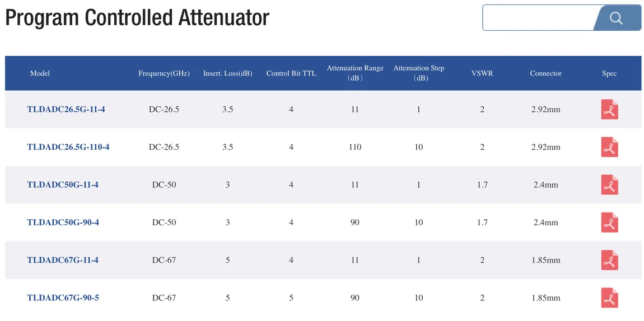Focus the search text field
644x321 pixels.
[538, 18]
